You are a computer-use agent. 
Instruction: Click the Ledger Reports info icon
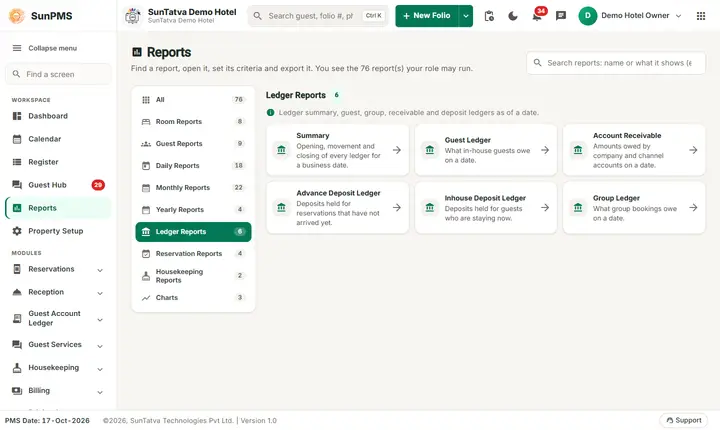point(270,113)
